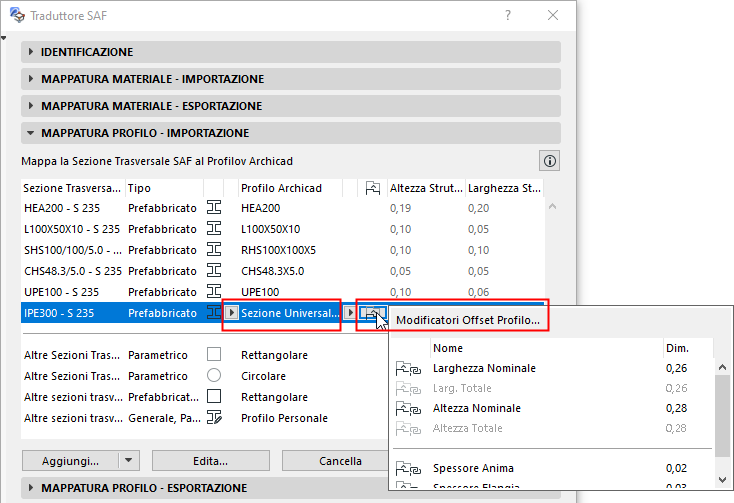The width and height of the screenshot is (734, 503).
Task: Click the help question mark in the title bar
Action: (508, 15)
